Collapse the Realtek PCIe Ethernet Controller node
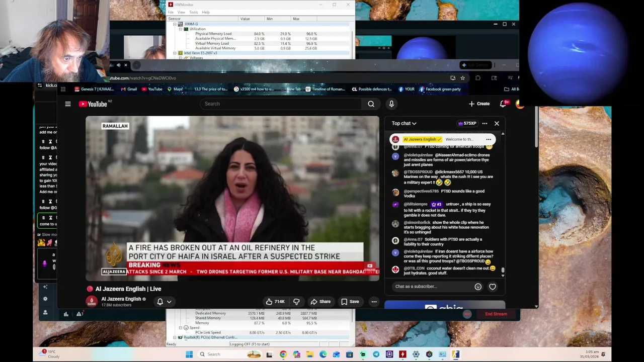Viewport: 644px width, 362px height. pos(175,337)
